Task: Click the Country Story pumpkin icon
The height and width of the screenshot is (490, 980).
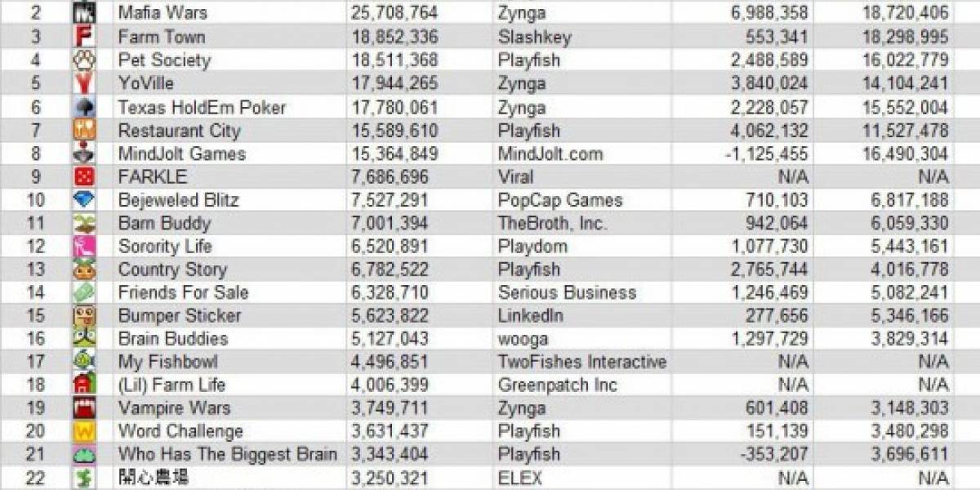Action: pos(84,269)
